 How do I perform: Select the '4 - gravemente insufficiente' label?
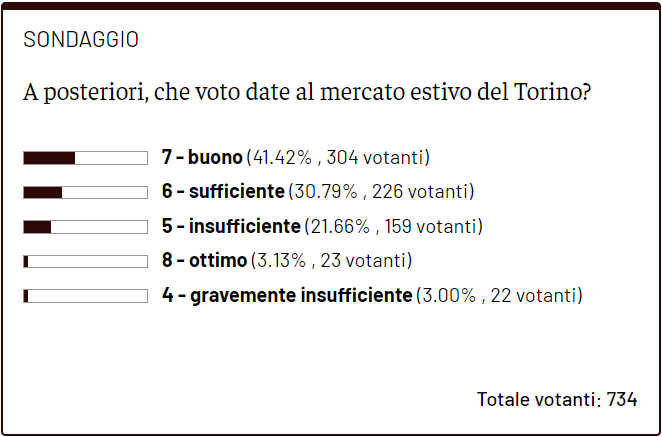click(287, 296)
